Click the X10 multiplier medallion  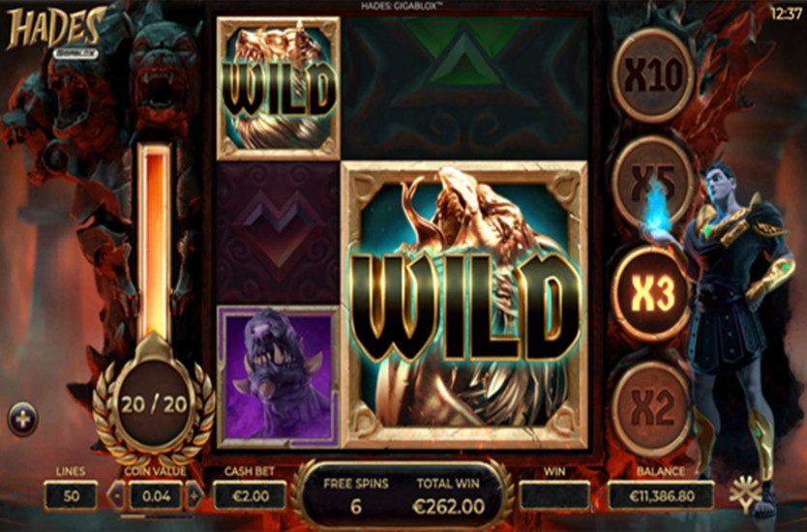(x=653, y=75)
